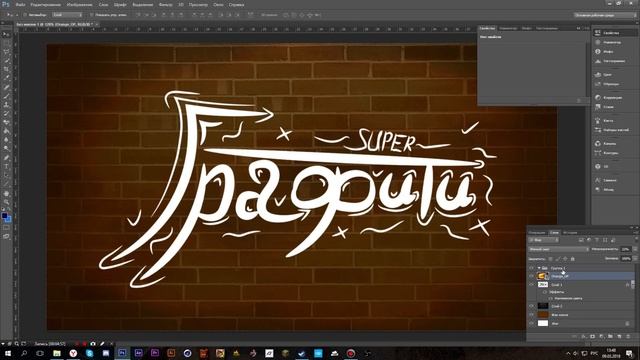
Task: Select the Rectangular Marquee tool
Action: 7,43
